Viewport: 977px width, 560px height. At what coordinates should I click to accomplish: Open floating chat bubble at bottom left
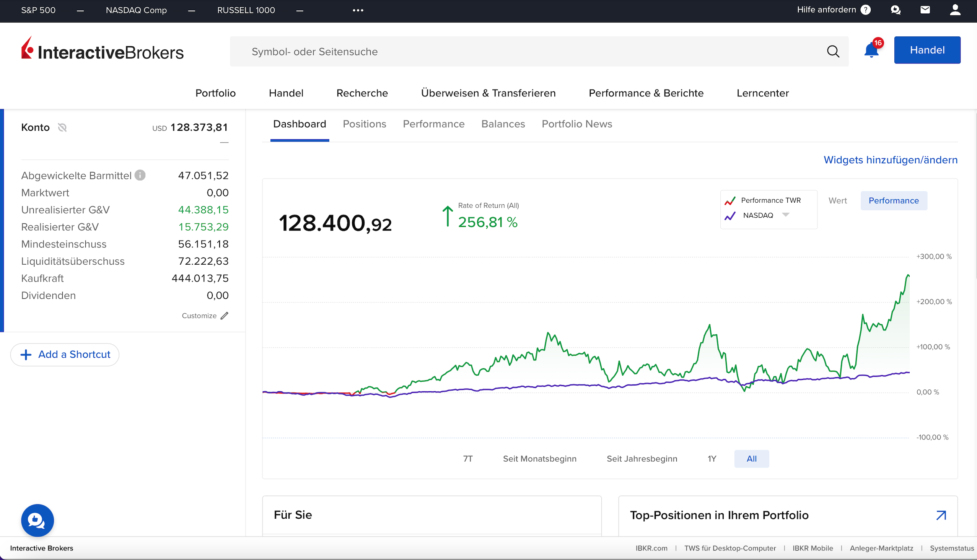coord(37,520)
